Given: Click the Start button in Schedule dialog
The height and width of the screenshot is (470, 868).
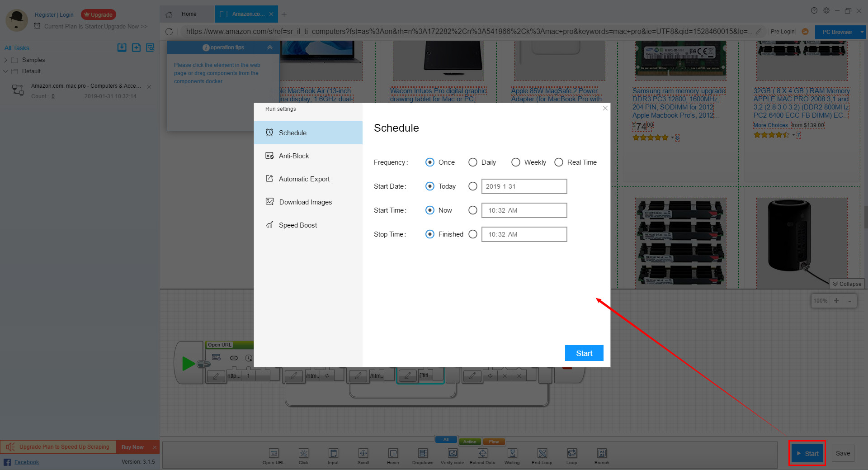Looking at the screenshot, I should coord(584,353).
